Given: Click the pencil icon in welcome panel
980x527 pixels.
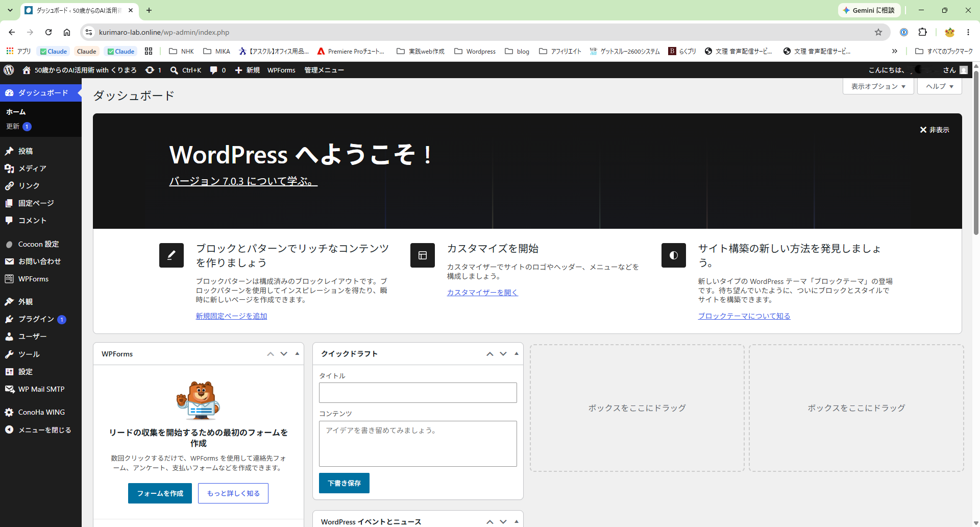Looking at the screenshot, I should click(x=171, y=255).
